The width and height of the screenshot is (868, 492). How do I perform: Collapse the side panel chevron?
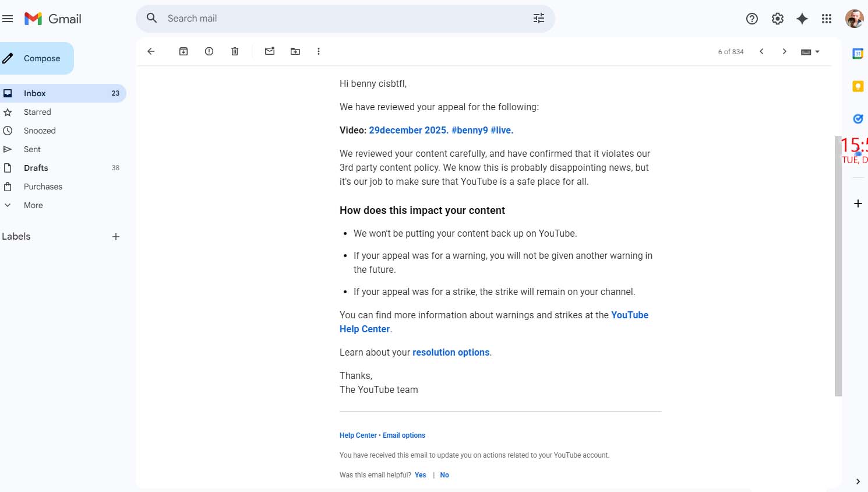(x=858, y=482)
